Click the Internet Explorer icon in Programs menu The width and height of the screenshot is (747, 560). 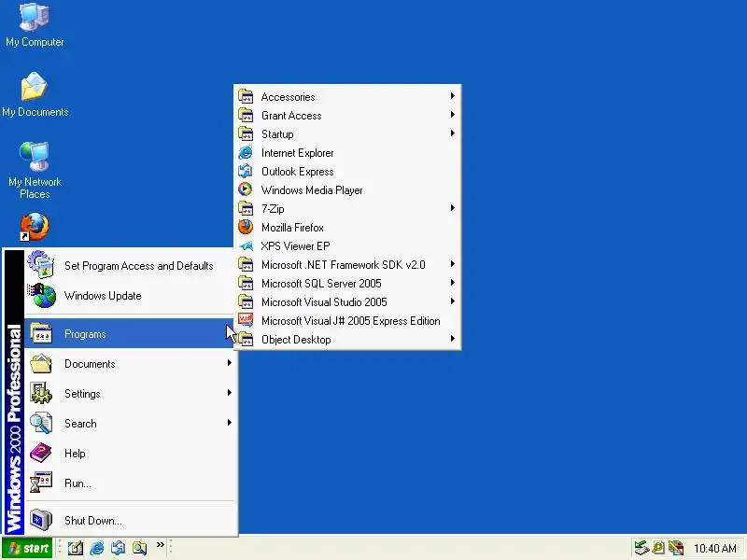(x=246, y=153)
